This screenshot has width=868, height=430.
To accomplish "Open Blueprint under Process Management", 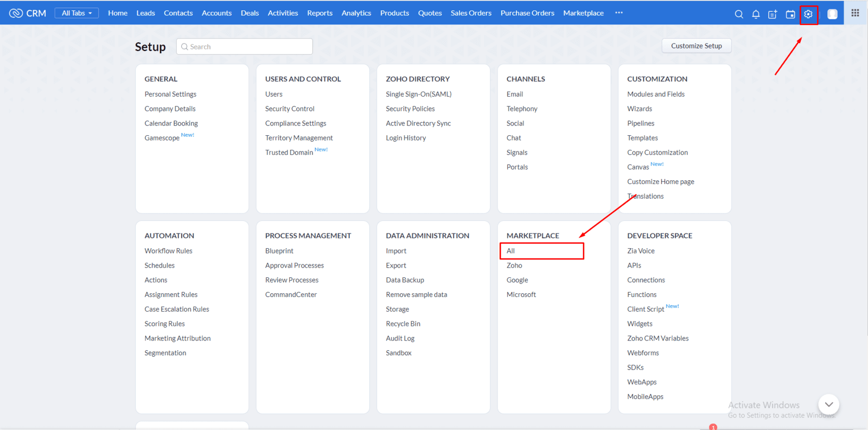I will [x=279, y=251].
